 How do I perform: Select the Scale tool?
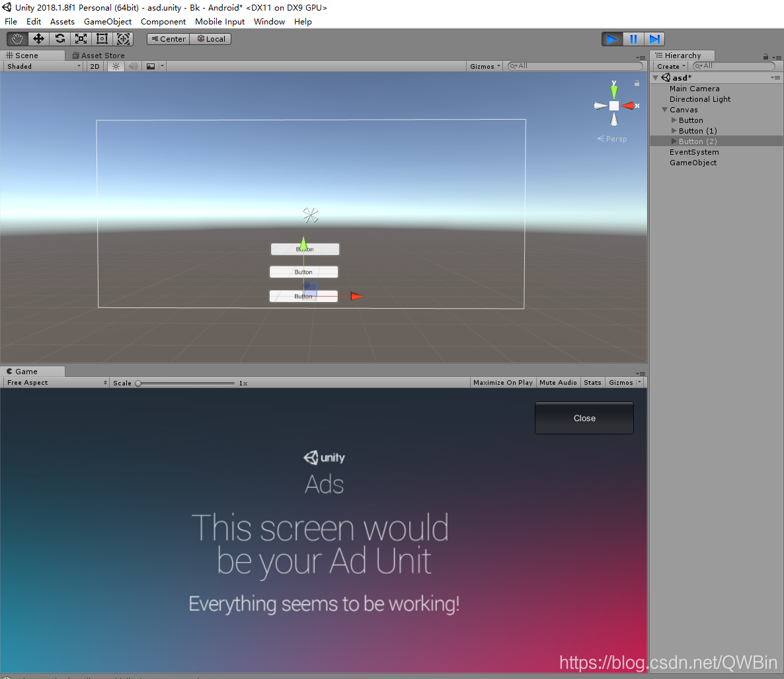tap(80, 38)
